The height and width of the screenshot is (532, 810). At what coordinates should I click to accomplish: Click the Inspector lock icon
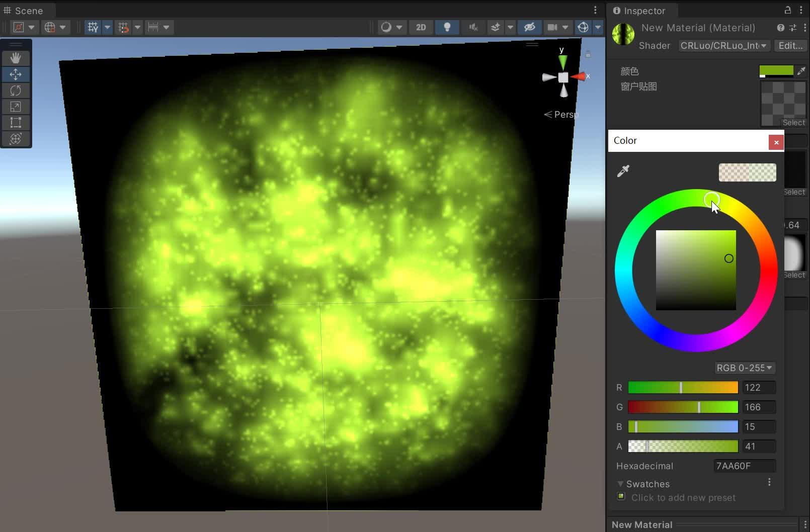(x=788, y=11)
